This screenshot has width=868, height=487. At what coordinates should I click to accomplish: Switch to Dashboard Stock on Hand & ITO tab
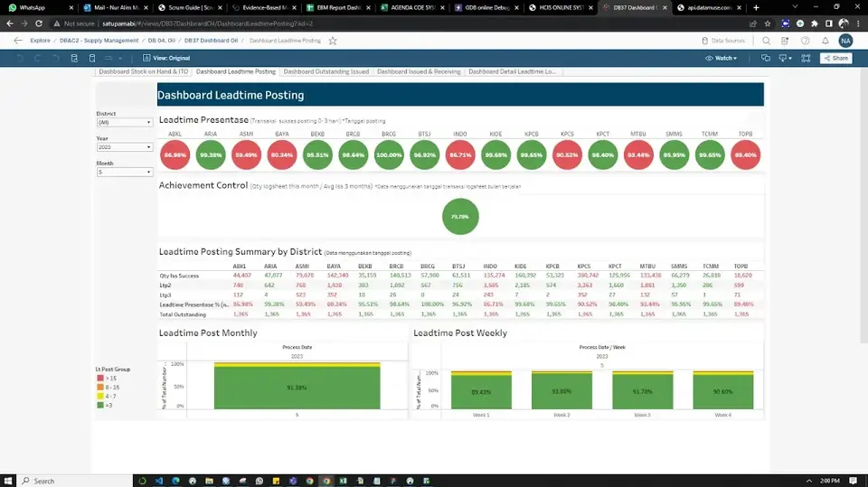click(x=144, y=71)
